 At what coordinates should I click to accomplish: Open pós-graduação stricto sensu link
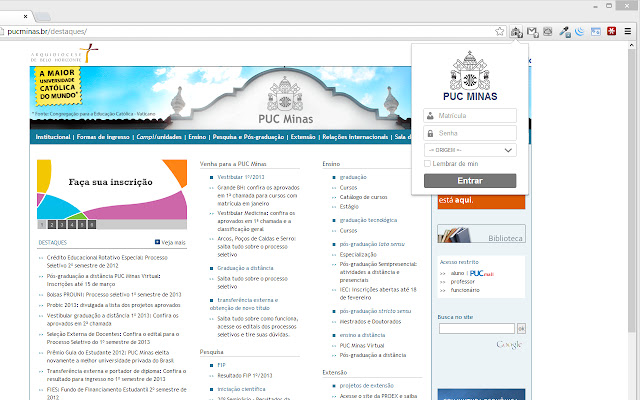pyautogui.click(x=375, y=311)
